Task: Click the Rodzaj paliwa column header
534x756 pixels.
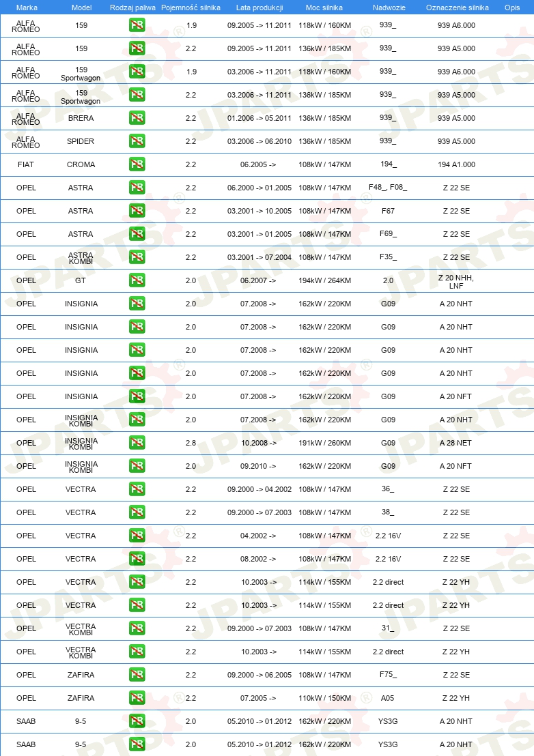Action: [x=132, y=8]
